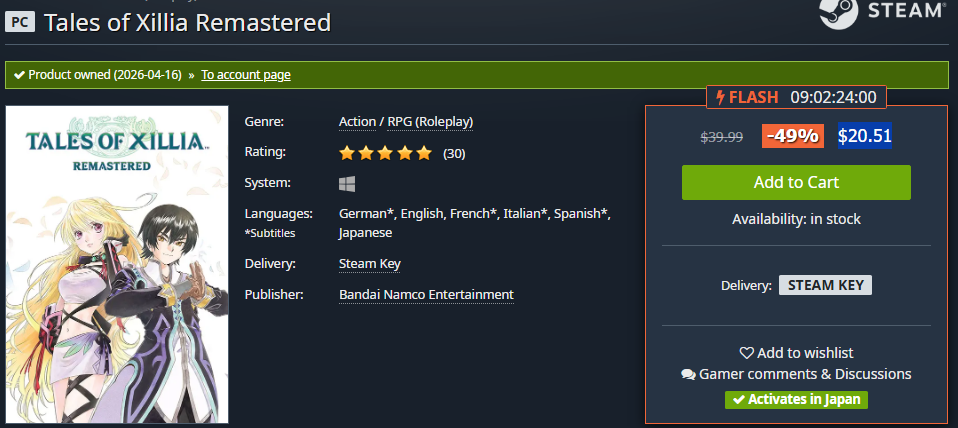Image resolution: width=958 pixels, height=428 pixels.
Task: Click the Windows system icon
Action: (x=347, y=184)
